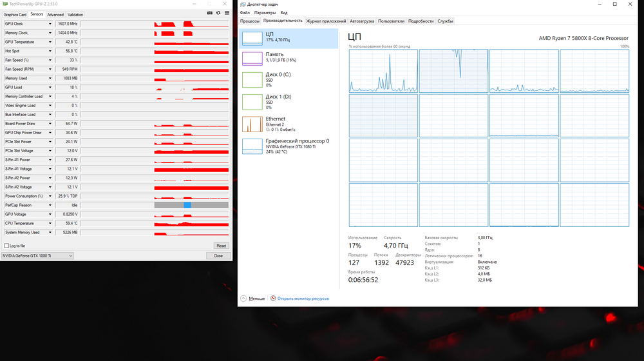Switch to the Производительность tab
The image size is (644, 361).
tap(283, 21)
